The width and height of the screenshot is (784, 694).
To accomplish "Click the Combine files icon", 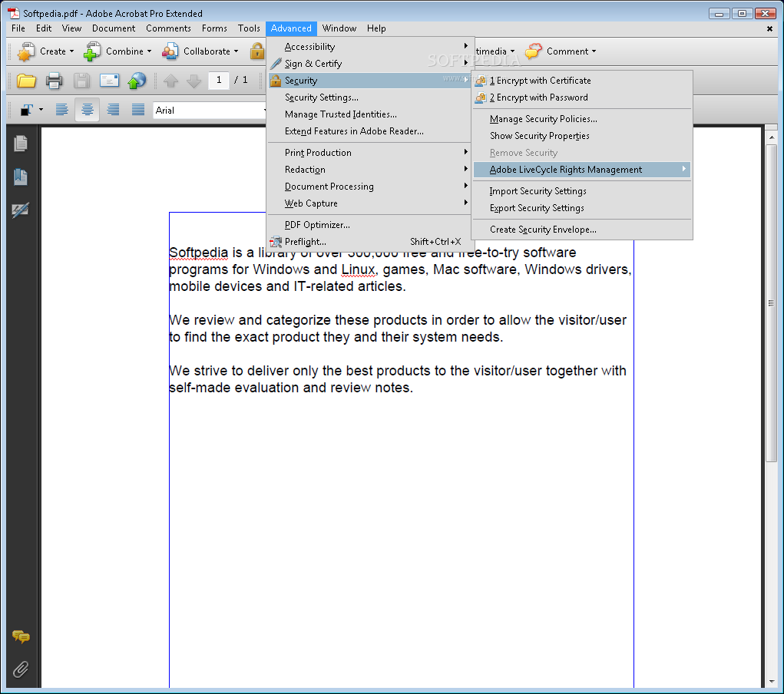I will 92,51.
